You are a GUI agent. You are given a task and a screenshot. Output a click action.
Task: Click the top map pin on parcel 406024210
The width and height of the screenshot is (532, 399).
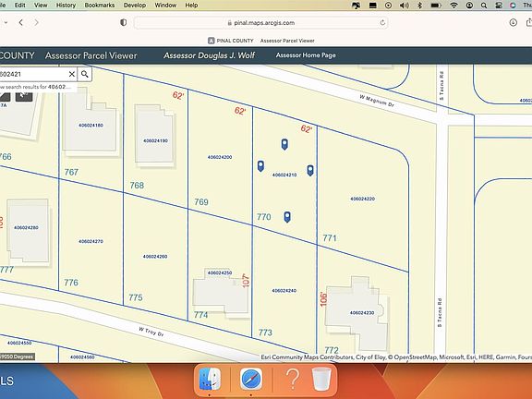[284, 144]
